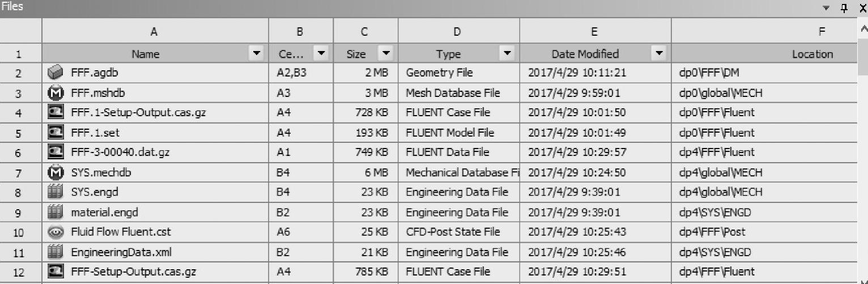The image size is (868, 284).
Task: Open the Name column filter dropdown
Action: click(x=257, y=54)
